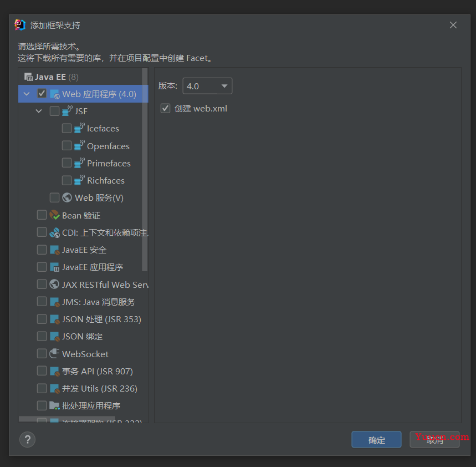Click the CDI icon
476x467 pixels.
[x=54, y=233]
